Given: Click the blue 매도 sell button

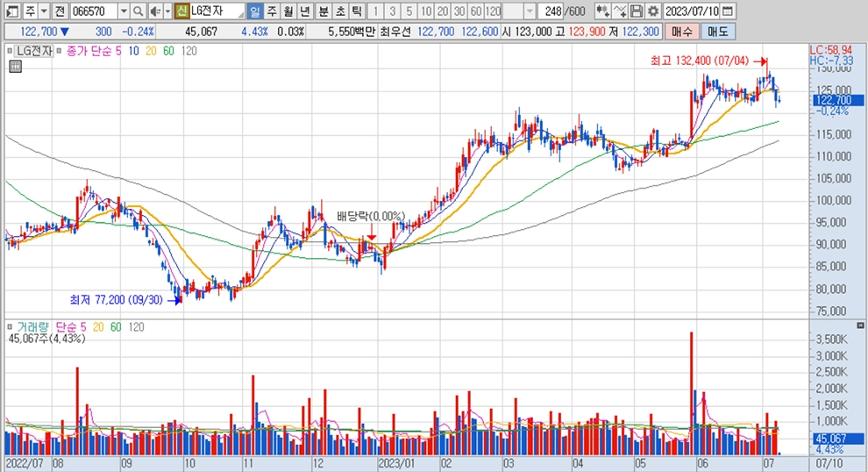Looking at the screenshot, I should [717, 32].
